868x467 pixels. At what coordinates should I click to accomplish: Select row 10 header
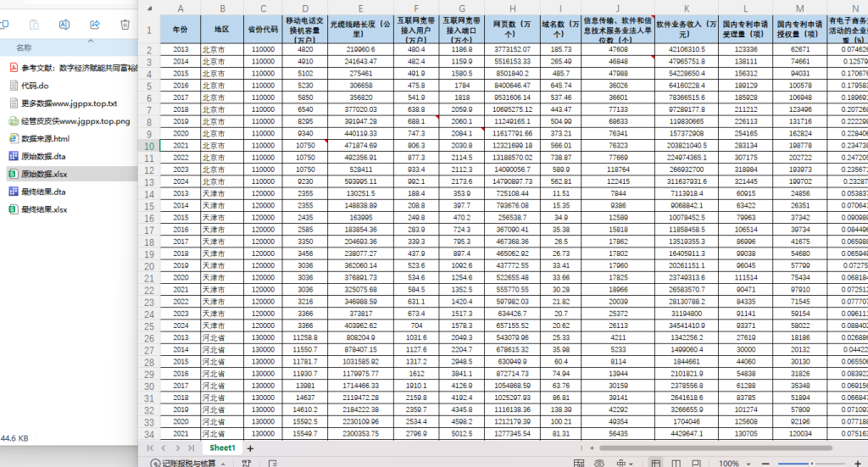point(149,146)
